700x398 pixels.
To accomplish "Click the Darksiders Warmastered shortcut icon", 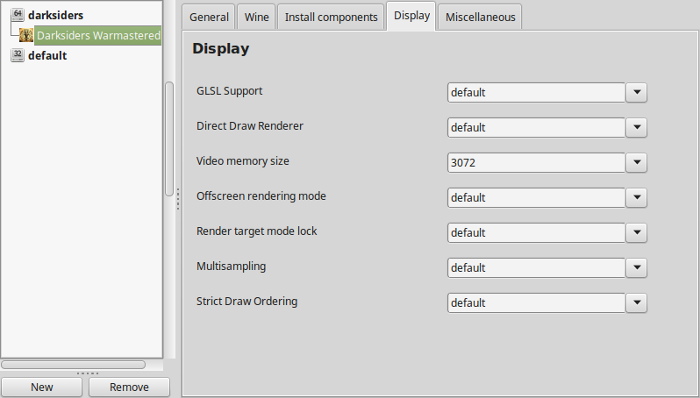I will pos(26,35).
